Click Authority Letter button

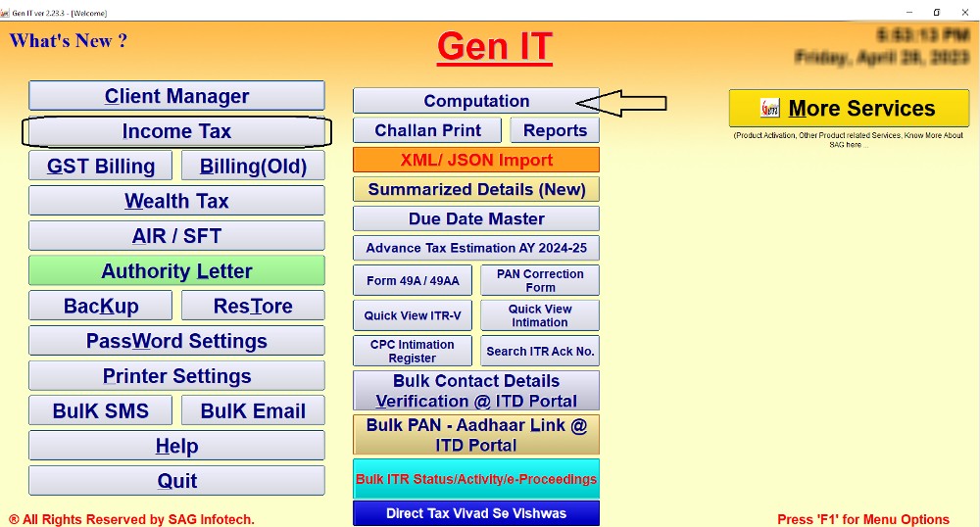[x=176, y=271]
